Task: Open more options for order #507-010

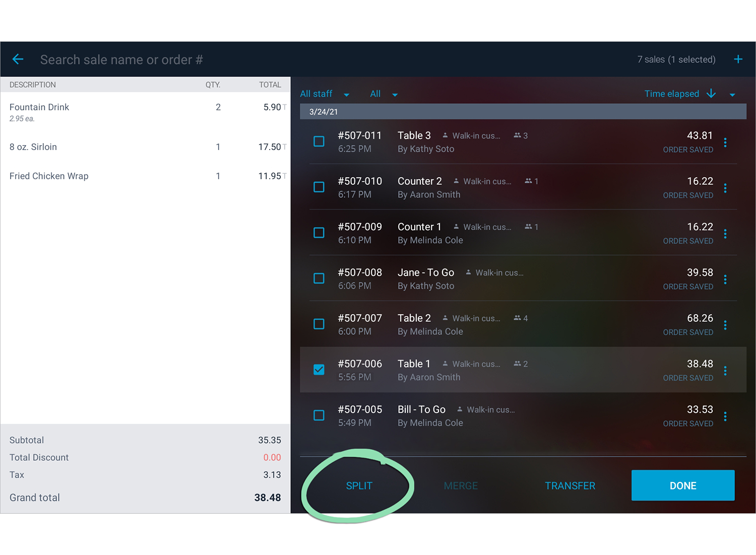Action: coord(725,188)
